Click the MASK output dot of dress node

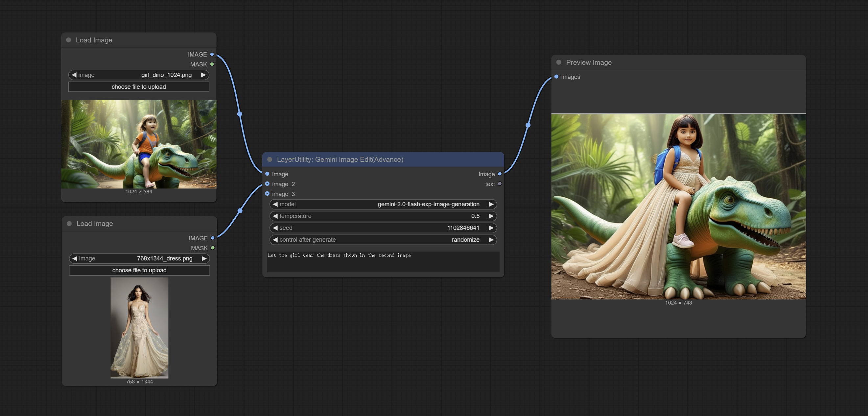[213, 248]
